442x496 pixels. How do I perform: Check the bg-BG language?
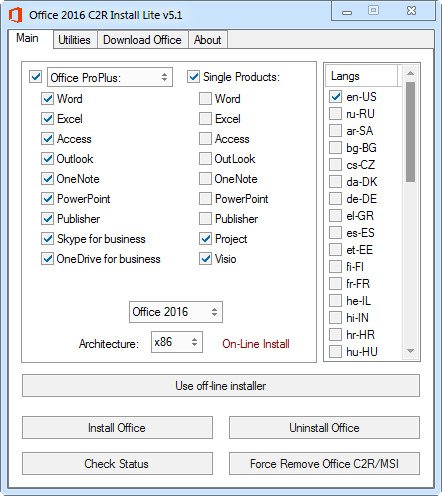click(335, 148)
